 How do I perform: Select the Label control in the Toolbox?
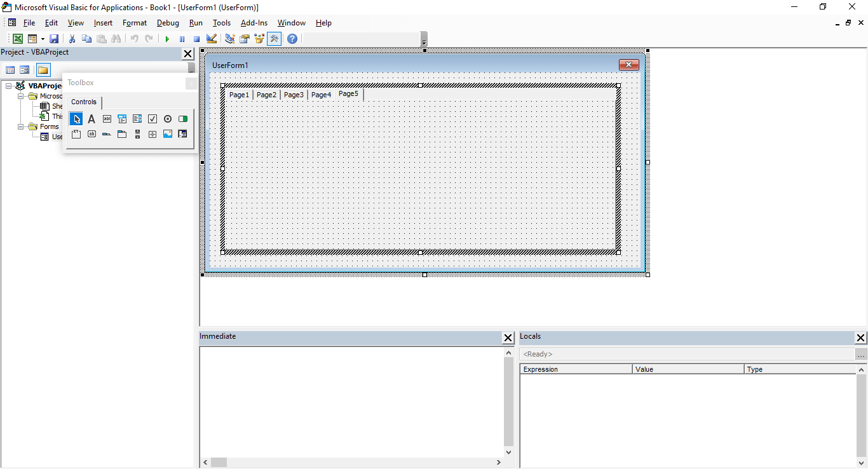91,118
